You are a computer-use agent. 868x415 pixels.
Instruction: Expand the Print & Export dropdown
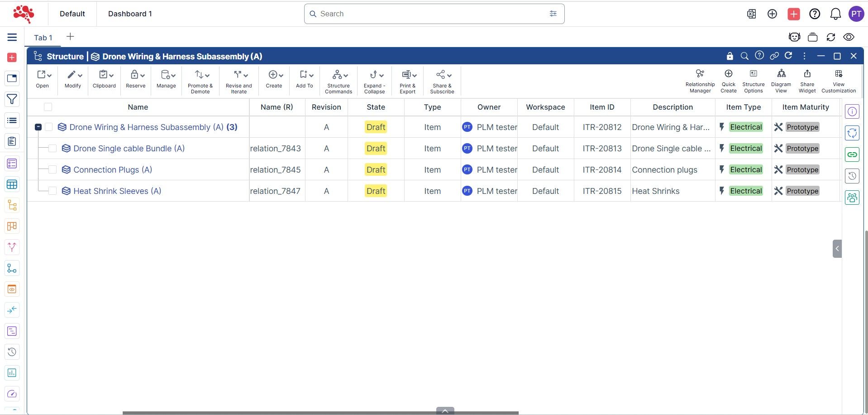(x=408, y=81)
